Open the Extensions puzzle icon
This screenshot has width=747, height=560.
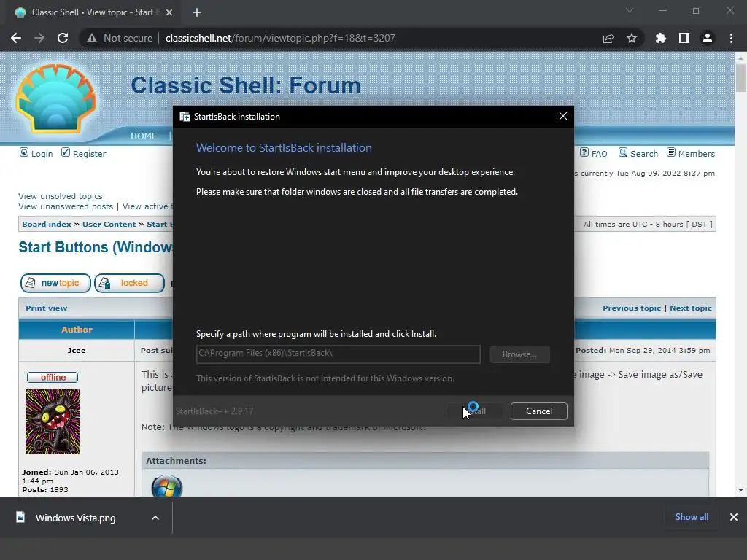tap(661, 38)
